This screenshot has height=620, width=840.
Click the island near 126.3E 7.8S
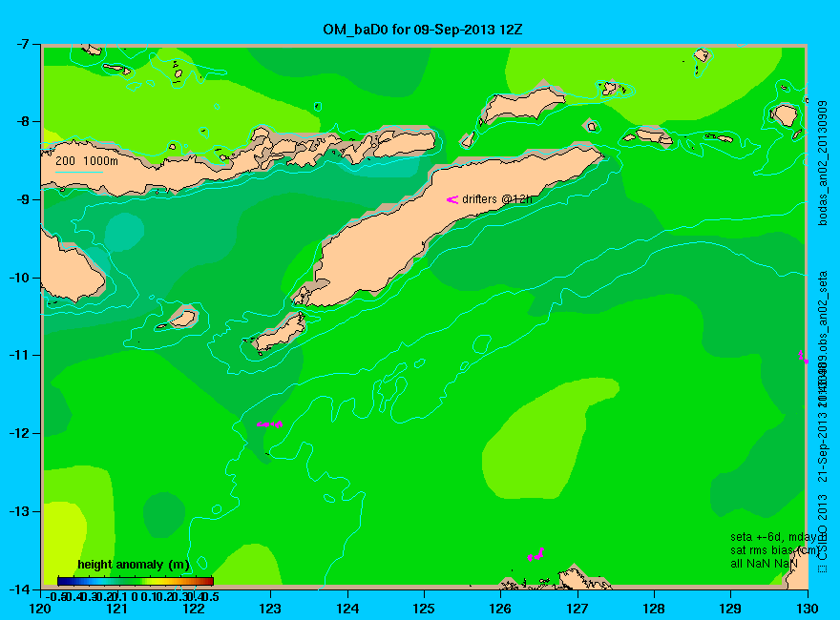522,104
